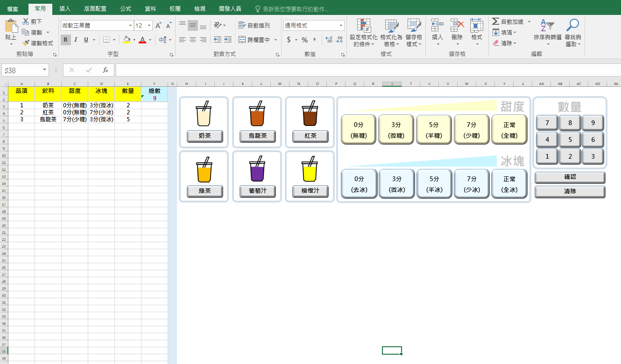Click the formula bar input area
621x364 pixels.
click(x=368, y=70)
